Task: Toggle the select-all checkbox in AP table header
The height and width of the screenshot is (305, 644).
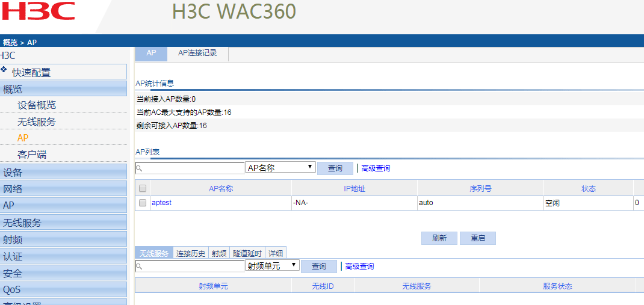Action: 143,188
